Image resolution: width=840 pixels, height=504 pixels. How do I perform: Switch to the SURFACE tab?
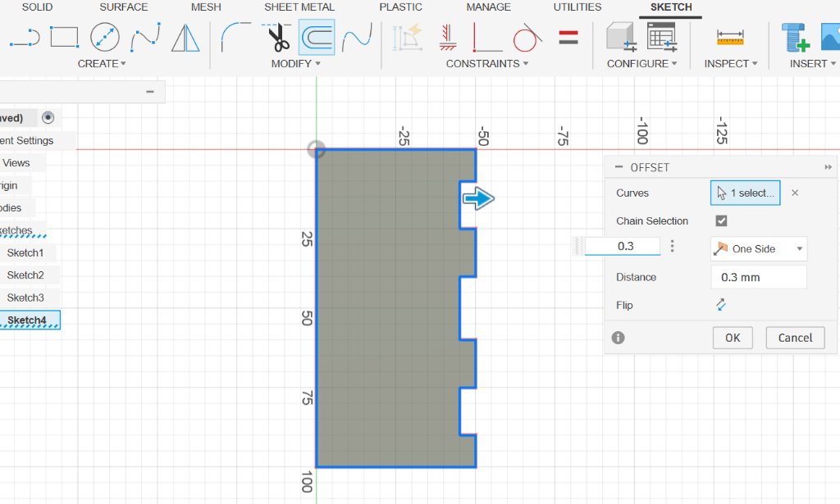coord(124,7)
